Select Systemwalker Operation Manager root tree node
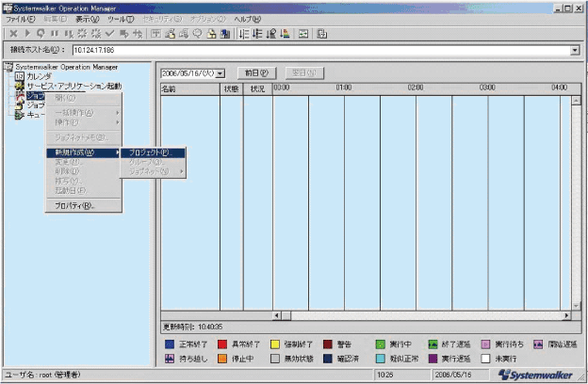The image size is (588, 384). tap(66, 67)
